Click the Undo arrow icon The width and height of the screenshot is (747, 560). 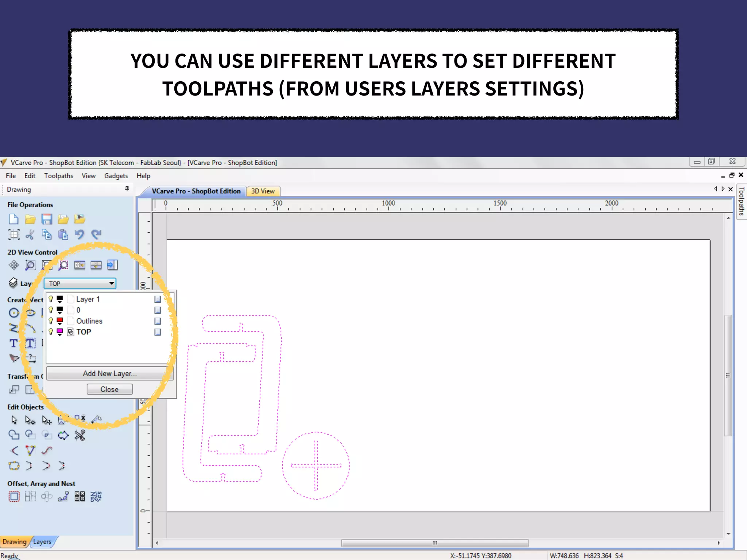click(79, 234)
